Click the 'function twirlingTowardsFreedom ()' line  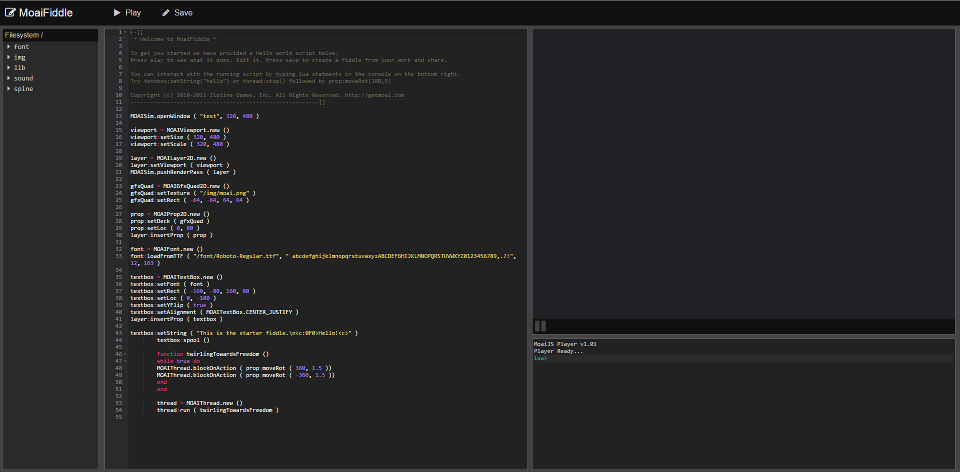tap(212, 354)
